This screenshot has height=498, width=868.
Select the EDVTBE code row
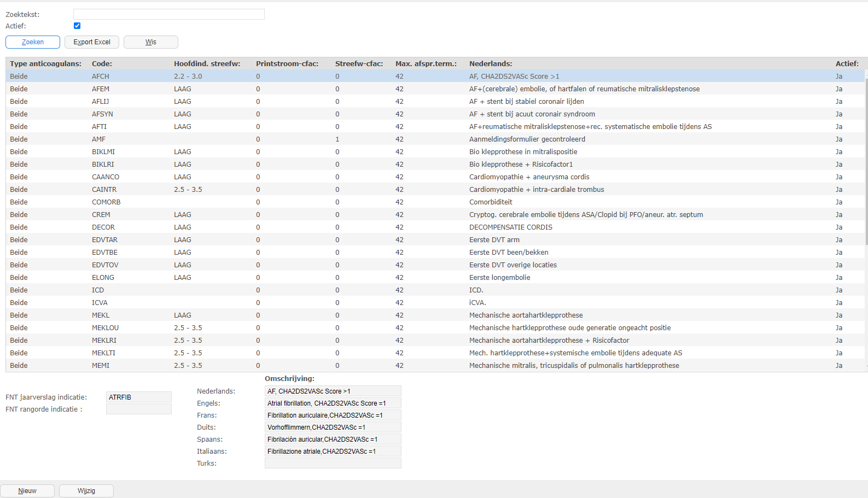[x=435, y=253]
